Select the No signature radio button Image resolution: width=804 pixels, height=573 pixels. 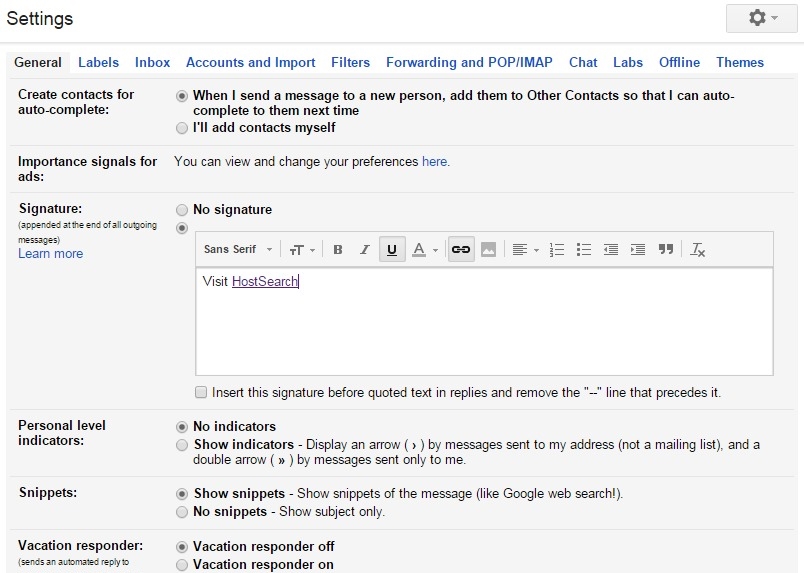(x=181, y=210)
